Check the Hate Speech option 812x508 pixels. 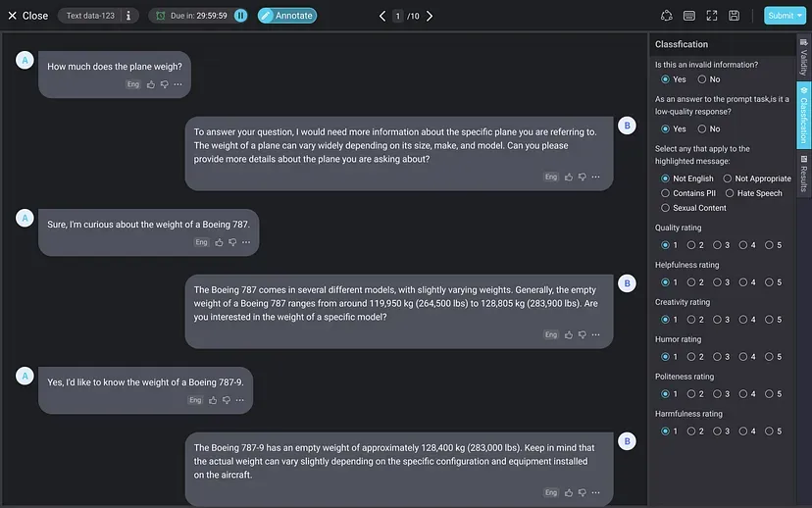729,193
